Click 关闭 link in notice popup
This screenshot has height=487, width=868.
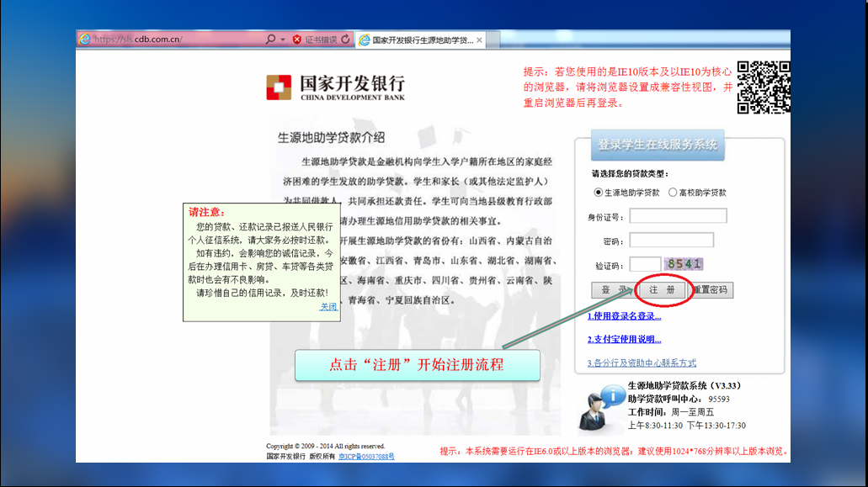click(328, 307)
